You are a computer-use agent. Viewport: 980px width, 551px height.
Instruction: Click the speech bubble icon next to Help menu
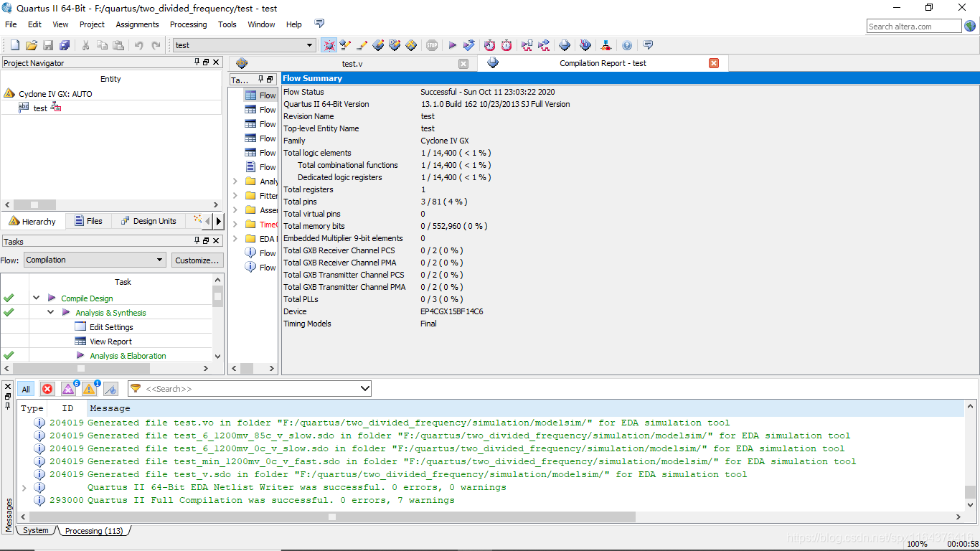[320, 24]
